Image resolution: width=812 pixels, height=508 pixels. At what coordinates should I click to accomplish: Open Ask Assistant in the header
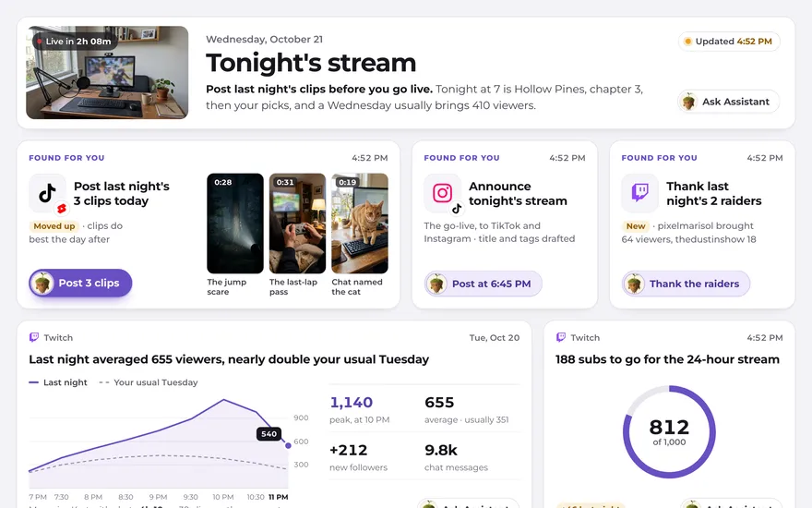[x=729, y=102]
